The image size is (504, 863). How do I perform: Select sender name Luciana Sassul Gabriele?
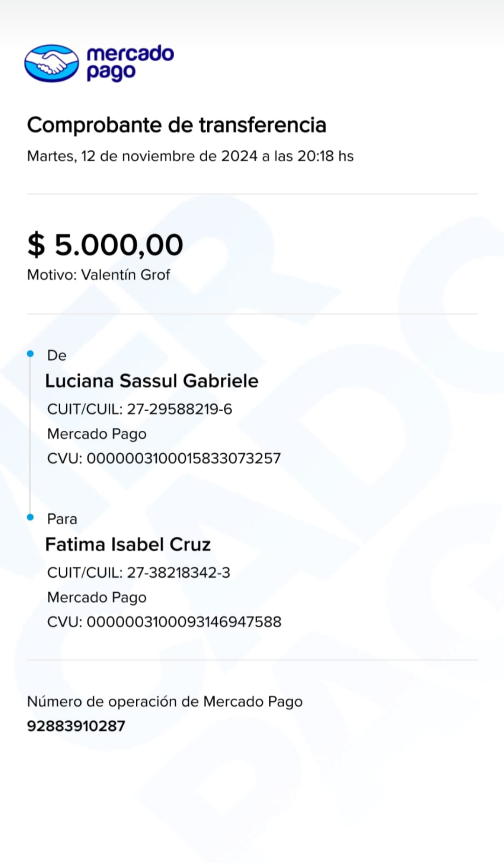[152, 381]
